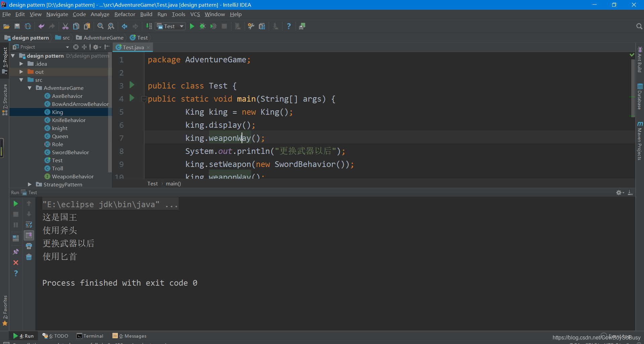644x344 pixels.
Task: Expand the out folder
Action: click(x=21, y=72)
